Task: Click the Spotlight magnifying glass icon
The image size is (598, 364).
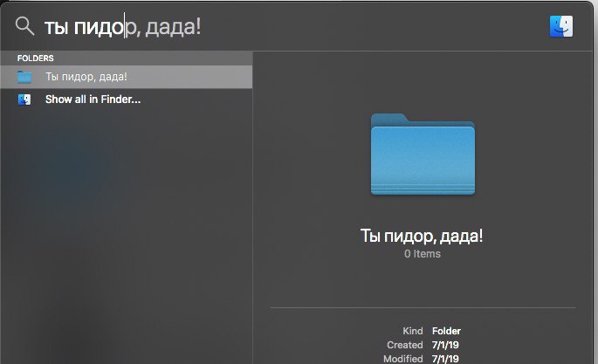Action: (24, 26)
